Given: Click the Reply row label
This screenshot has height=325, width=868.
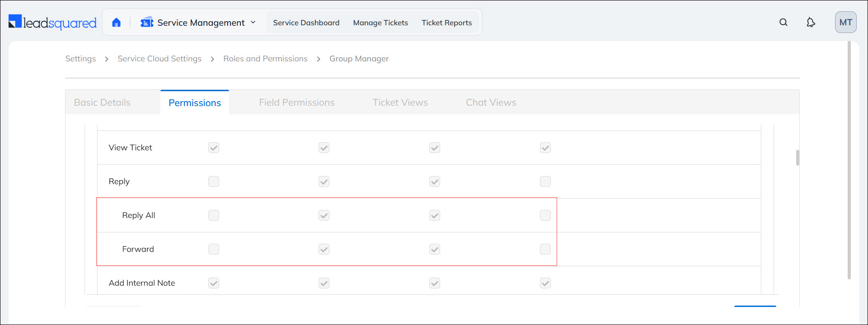Looking at the screenshot, I should [119, 181].
